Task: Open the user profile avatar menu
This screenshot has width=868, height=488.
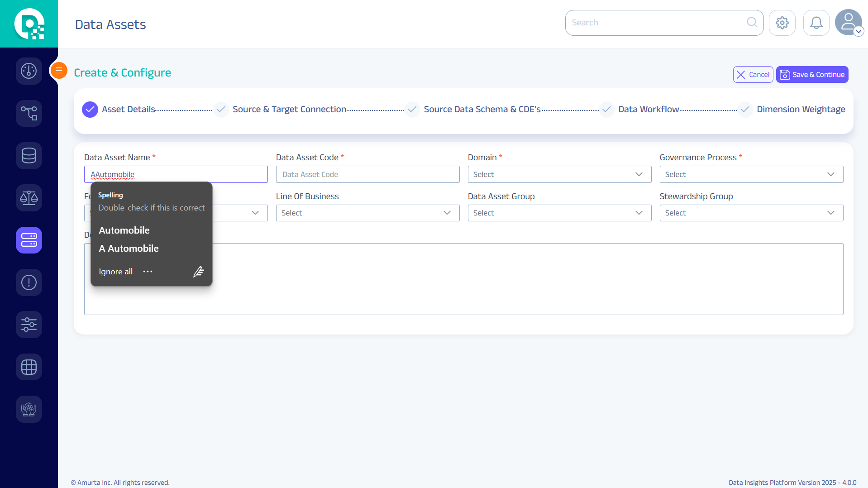Action: [849, 23]
